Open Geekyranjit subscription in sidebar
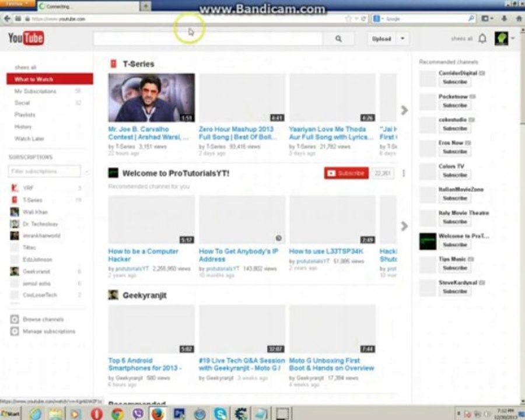This screenshot has width=525, height=420. pyautogui.click(x=36, y=271)
